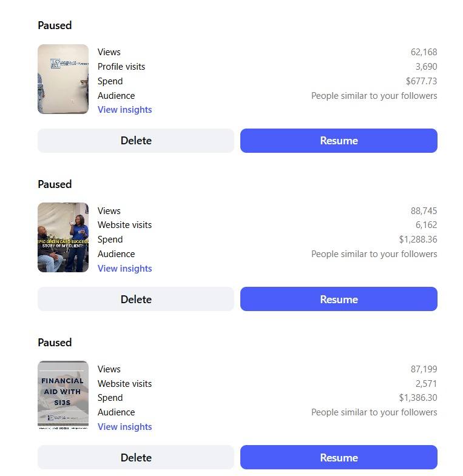Click the 62,168 views count

pos(424,52)
